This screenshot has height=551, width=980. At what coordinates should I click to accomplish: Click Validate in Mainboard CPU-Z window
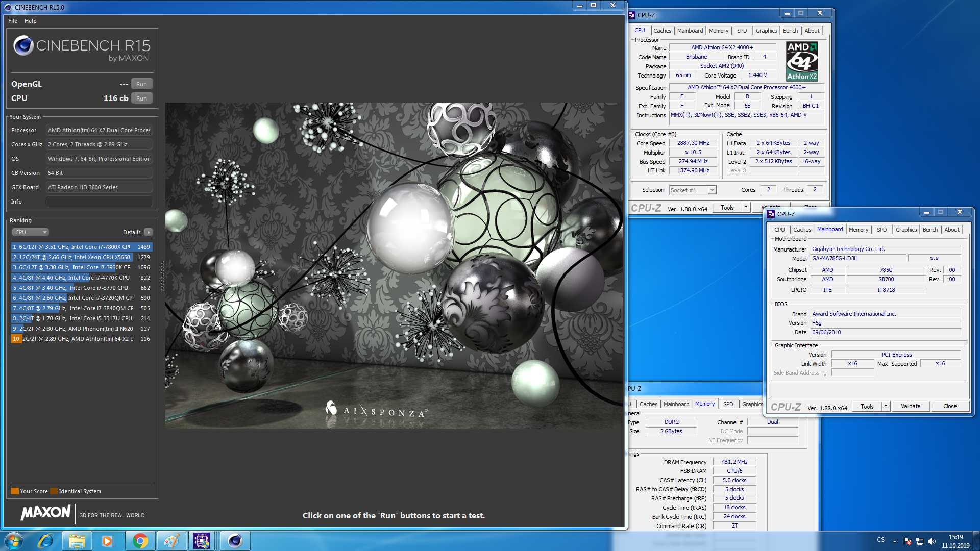911,407
